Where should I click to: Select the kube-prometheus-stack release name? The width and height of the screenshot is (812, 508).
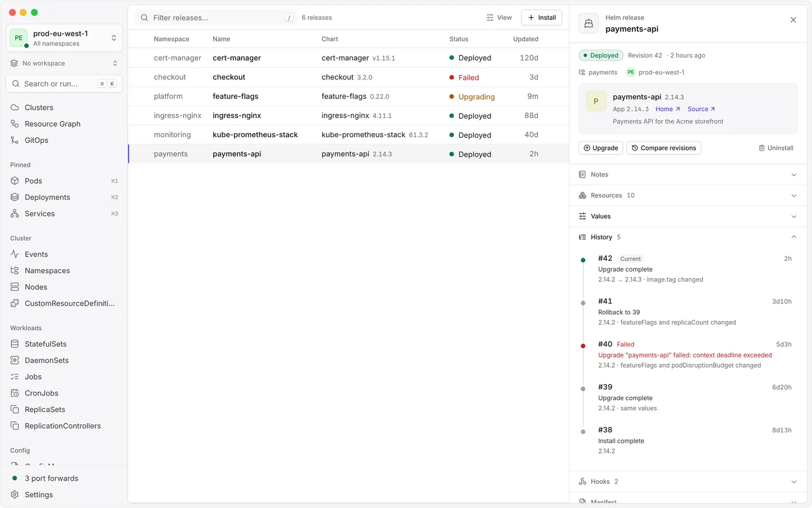click(255, 135)
